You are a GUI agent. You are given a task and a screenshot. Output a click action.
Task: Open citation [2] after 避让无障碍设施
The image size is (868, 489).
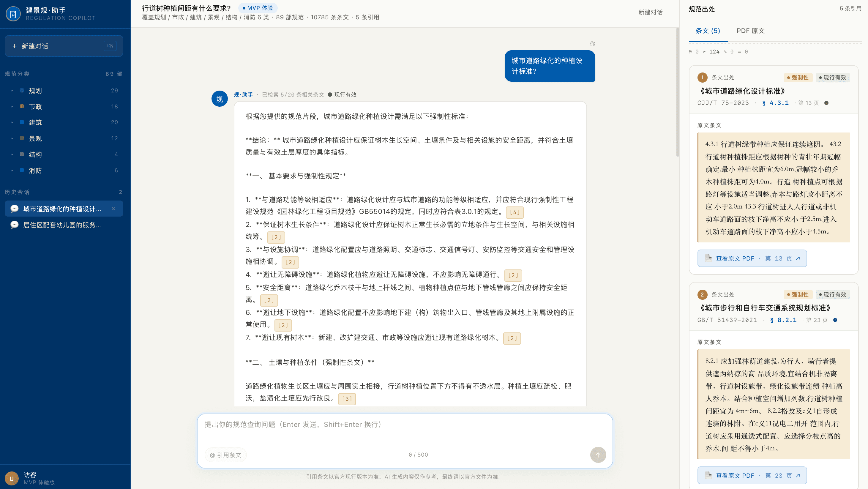(513, 275)
